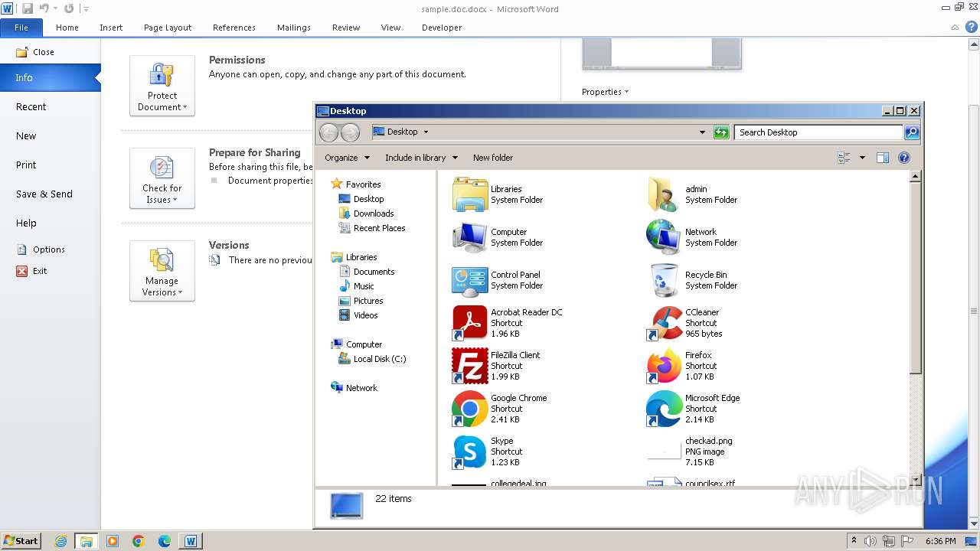Image resolution: width=980 pixels, height=551 pixels.
Task: Switch to the Insert ribbon tab
Action: [111, 28]
